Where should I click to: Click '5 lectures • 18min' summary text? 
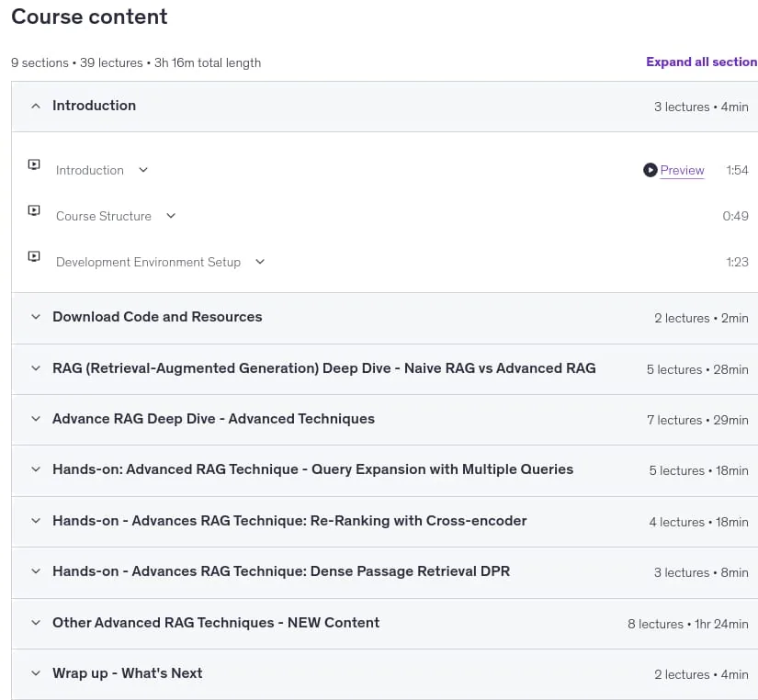698,470
